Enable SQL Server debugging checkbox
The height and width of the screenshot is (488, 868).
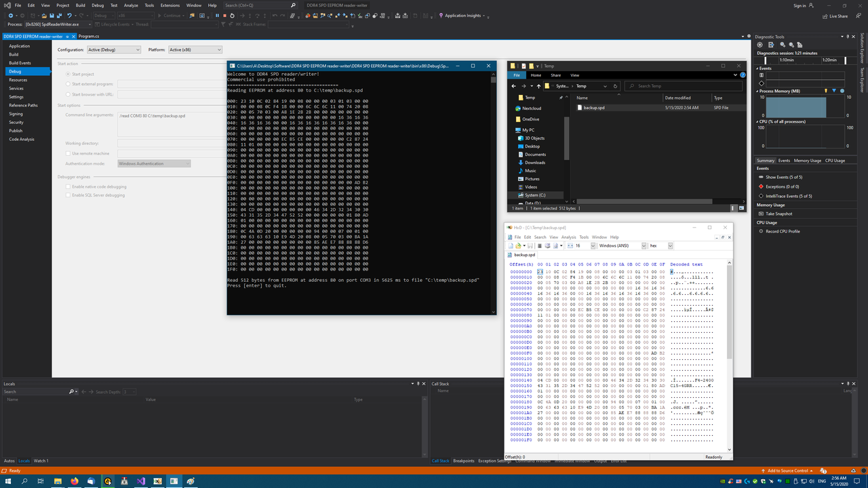tap(68, 195)
